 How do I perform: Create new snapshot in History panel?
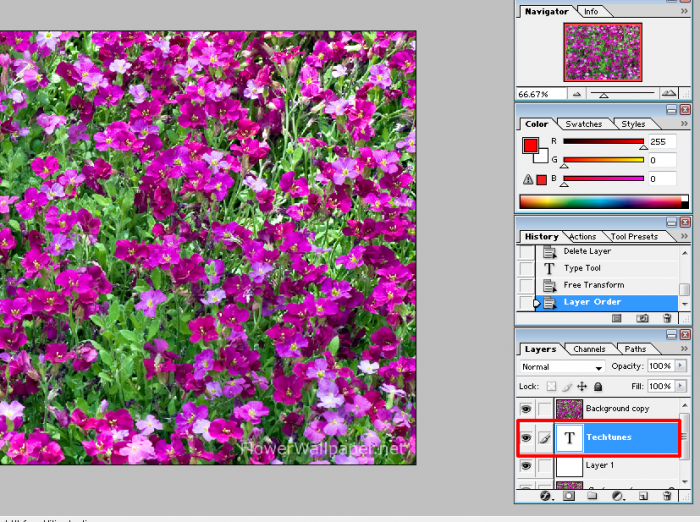[x=642, y=318]
